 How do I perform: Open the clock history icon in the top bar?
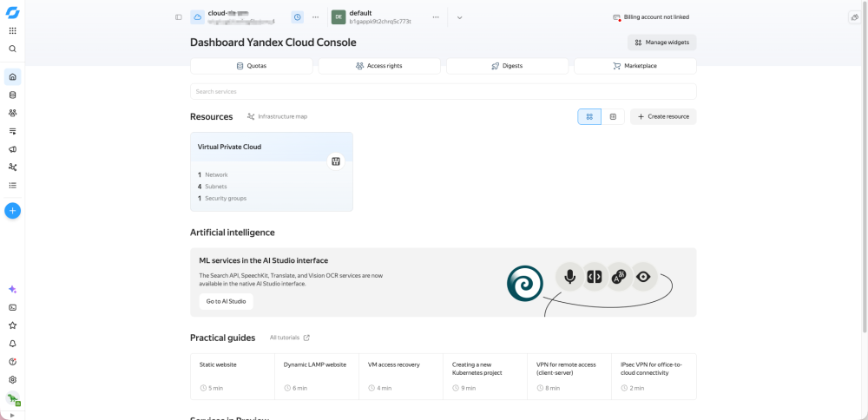point(298,17)
